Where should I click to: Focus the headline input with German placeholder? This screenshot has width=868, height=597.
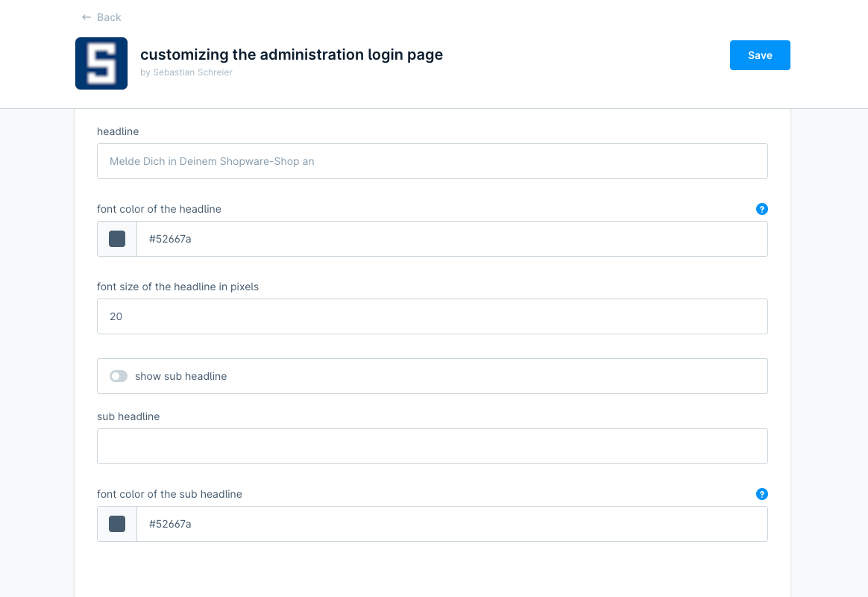click(x=433, y=161)
